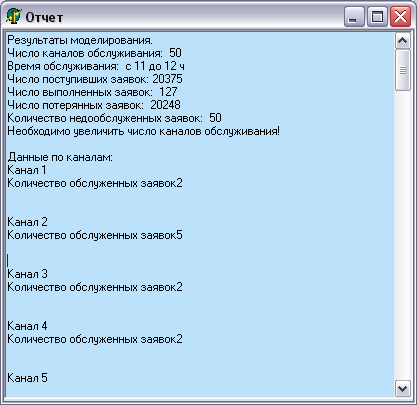
Task: Click the 'Время обслуживания: с 11 до 12 ч' line
Action: click(96, 66)
